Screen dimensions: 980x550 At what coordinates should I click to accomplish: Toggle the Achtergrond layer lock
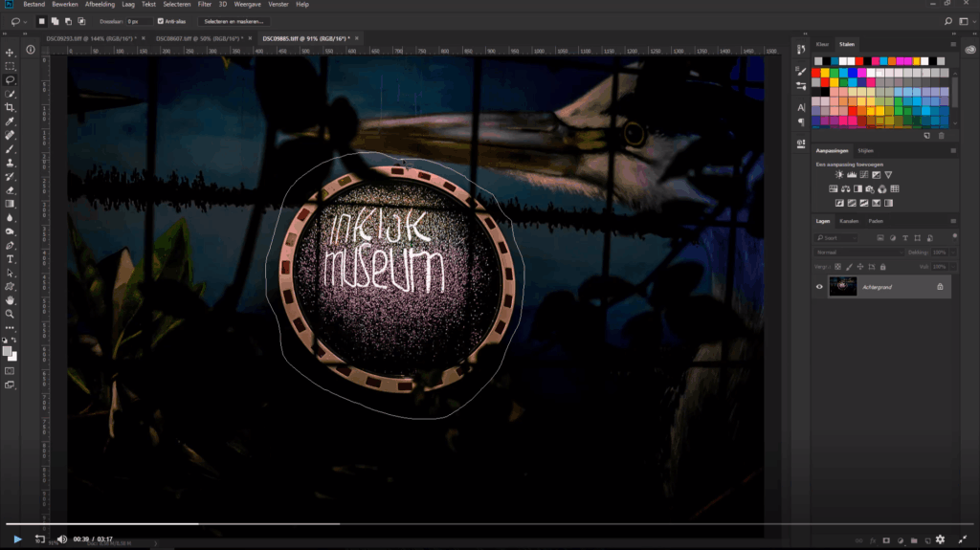[940, 287]
